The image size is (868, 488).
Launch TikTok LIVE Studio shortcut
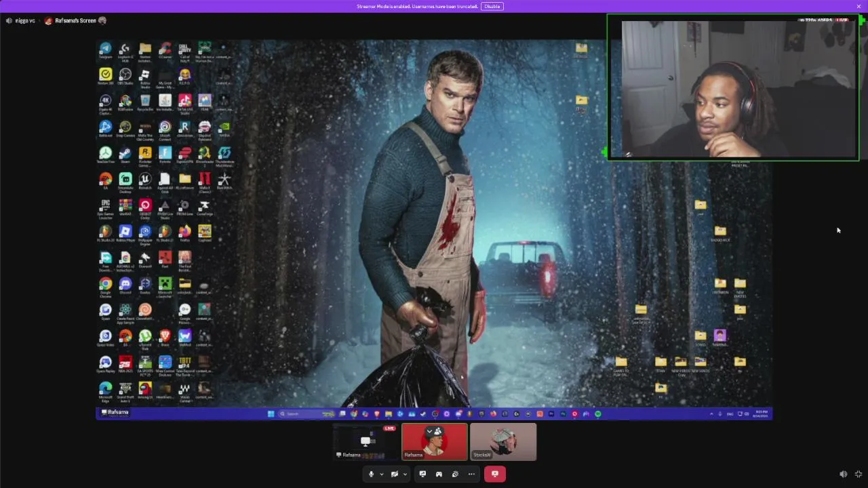(x=185, y=104)
